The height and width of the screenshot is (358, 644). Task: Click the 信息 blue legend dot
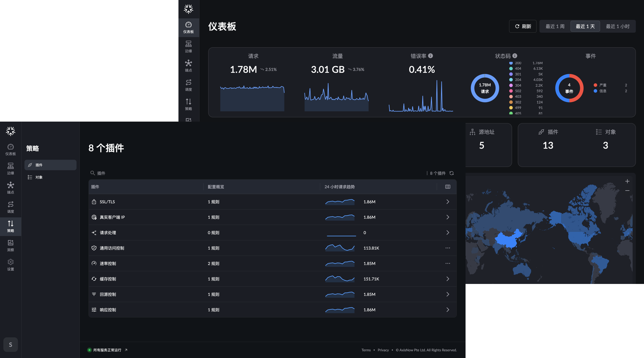(x=596, y=91)
